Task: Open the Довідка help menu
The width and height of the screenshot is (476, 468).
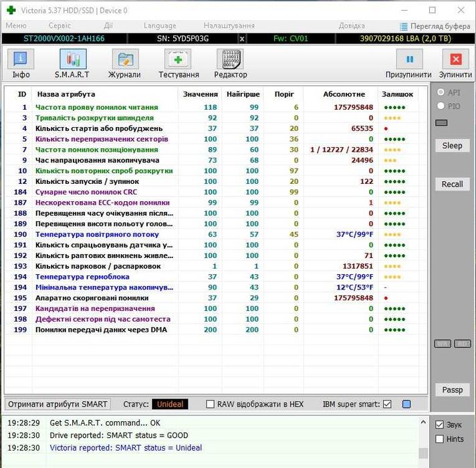Action: (x=352, y=26)
